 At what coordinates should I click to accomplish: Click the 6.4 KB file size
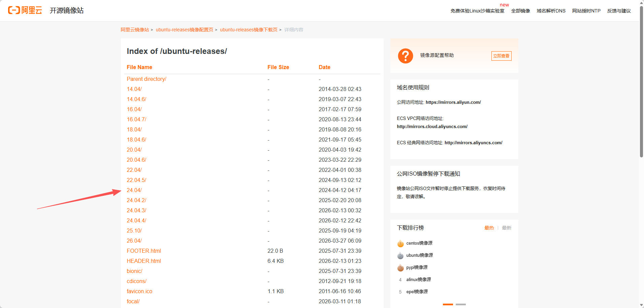276,261
